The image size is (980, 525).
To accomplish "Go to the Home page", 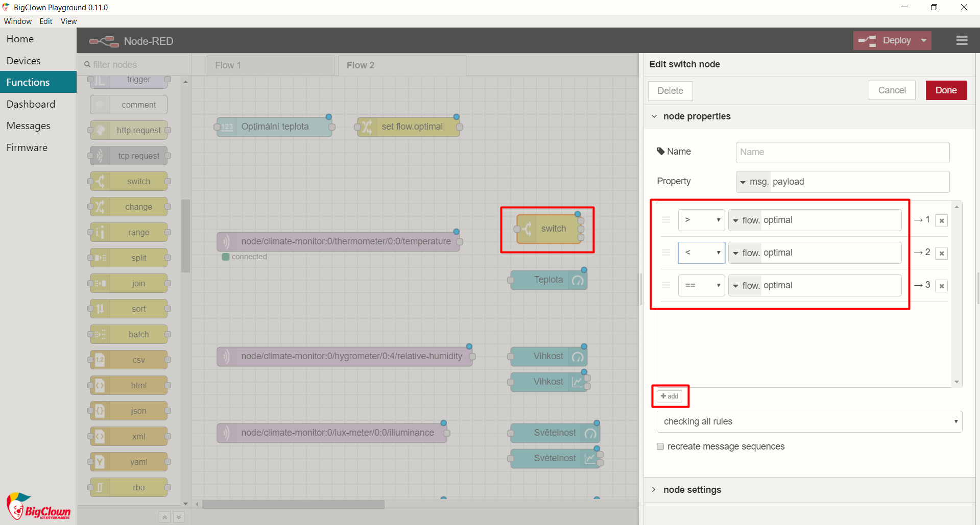I will (x=38, y=39).
